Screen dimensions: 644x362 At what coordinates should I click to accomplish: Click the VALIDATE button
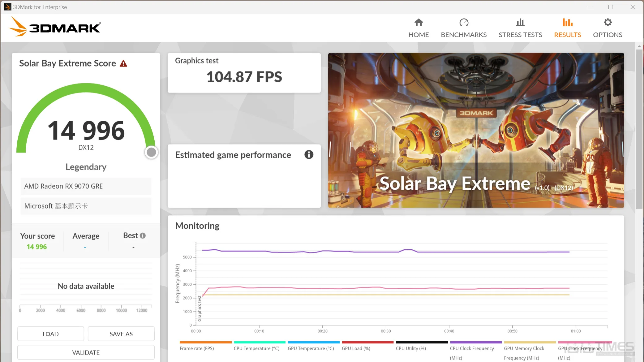coord(86,352)
